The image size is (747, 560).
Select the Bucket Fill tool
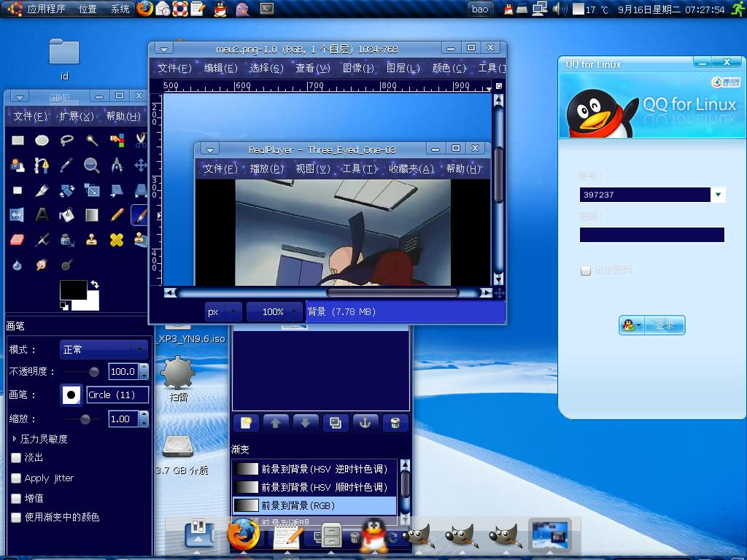click(66, 215)
